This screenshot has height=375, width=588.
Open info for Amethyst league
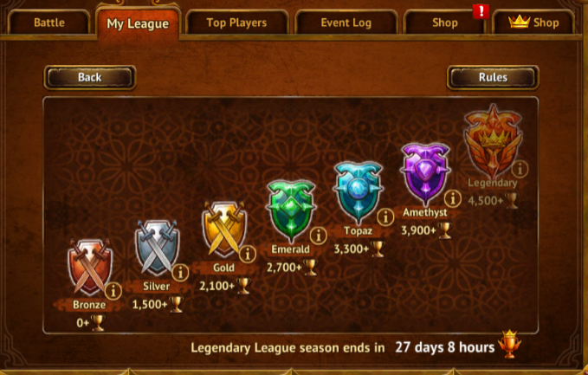tap(453, 198)
